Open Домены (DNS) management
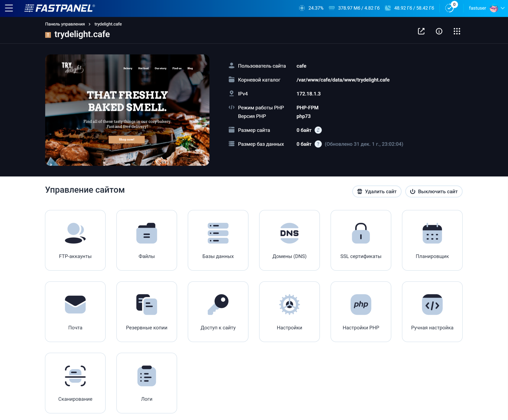The width and height of the screenshot is (508, 420). pos(289,240)
